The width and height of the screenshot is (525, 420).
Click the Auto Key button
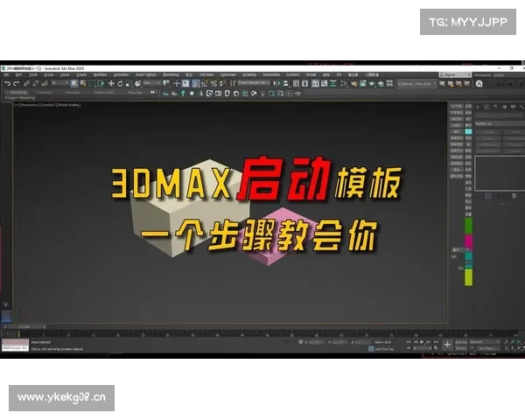tap(461, 342)
